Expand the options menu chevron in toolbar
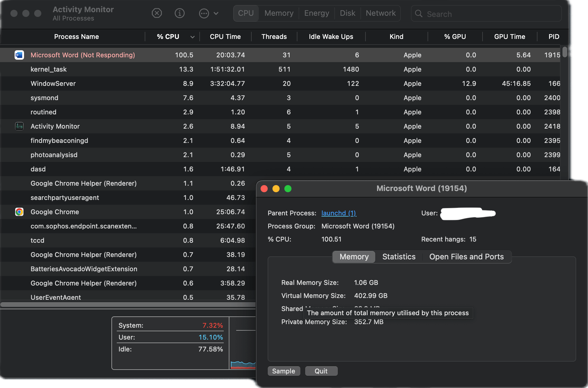Viewport: 588px width, 388px height. (x=216, y=13)
